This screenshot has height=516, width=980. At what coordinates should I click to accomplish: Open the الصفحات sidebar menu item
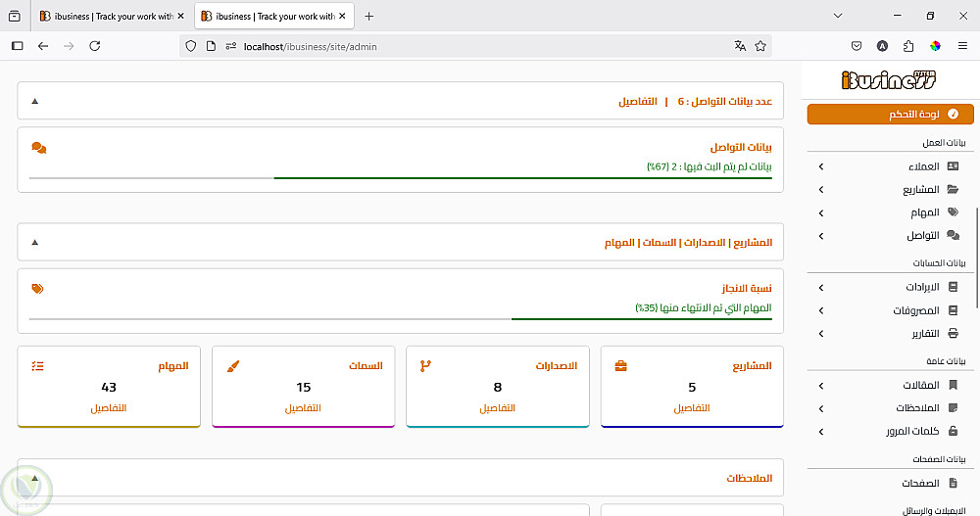coord(920,484)
